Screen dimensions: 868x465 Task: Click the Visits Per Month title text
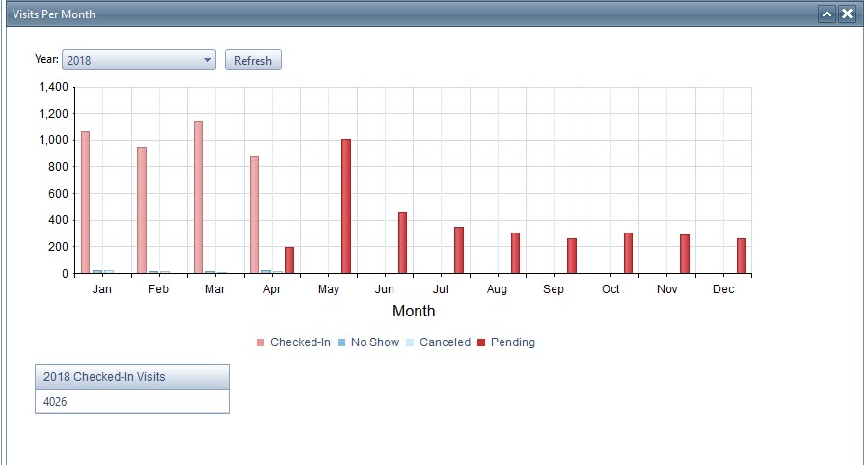coord(54,14)
